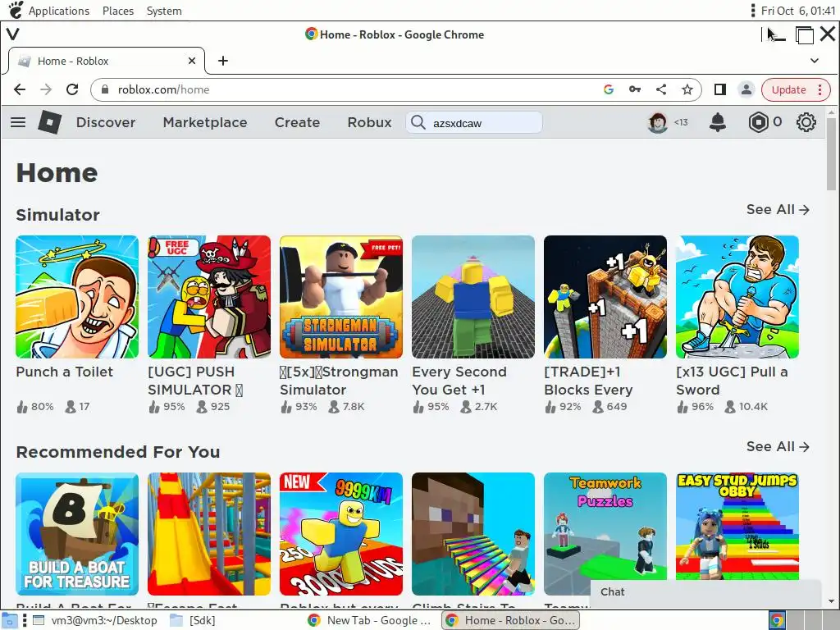See All Recommended For You games

point(778,446)
